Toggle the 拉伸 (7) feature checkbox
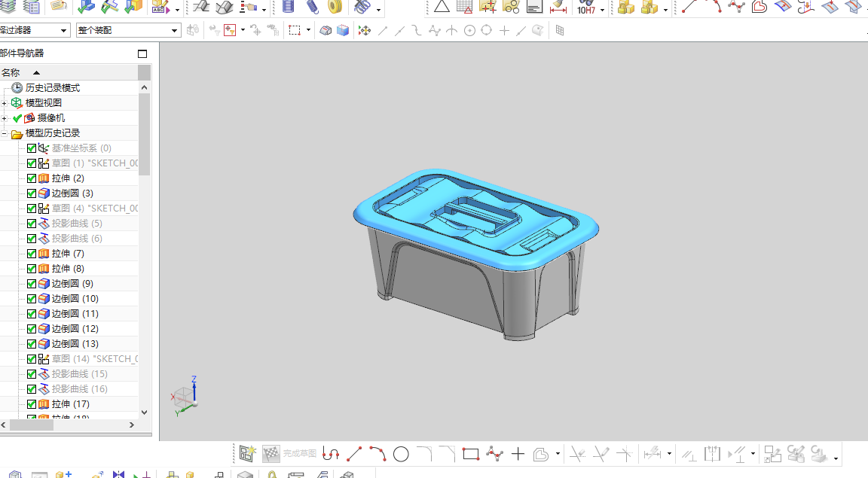This screenshot has width=868, height=478. click(32, 254)
